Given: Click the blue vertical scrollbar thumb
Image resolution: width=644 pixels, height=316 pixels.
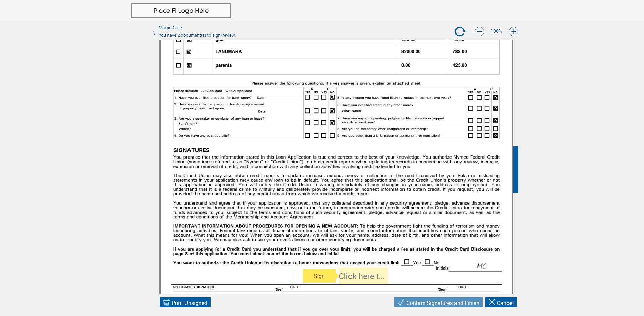Looking at the screenshot, I should tap(516, 170).
